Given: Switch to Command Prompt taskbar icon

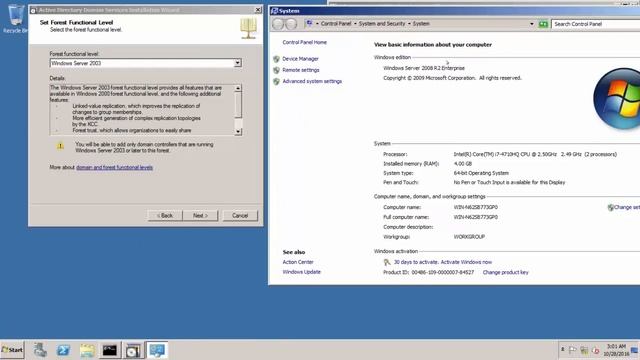Looking at the screenshot, I should 110,350.
